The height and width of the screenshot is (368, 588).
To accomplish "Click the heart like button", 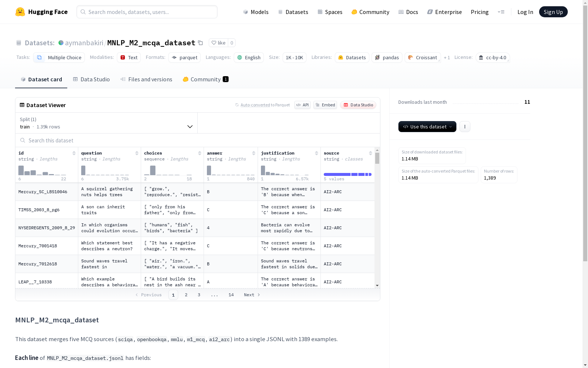I will [218, 43].
